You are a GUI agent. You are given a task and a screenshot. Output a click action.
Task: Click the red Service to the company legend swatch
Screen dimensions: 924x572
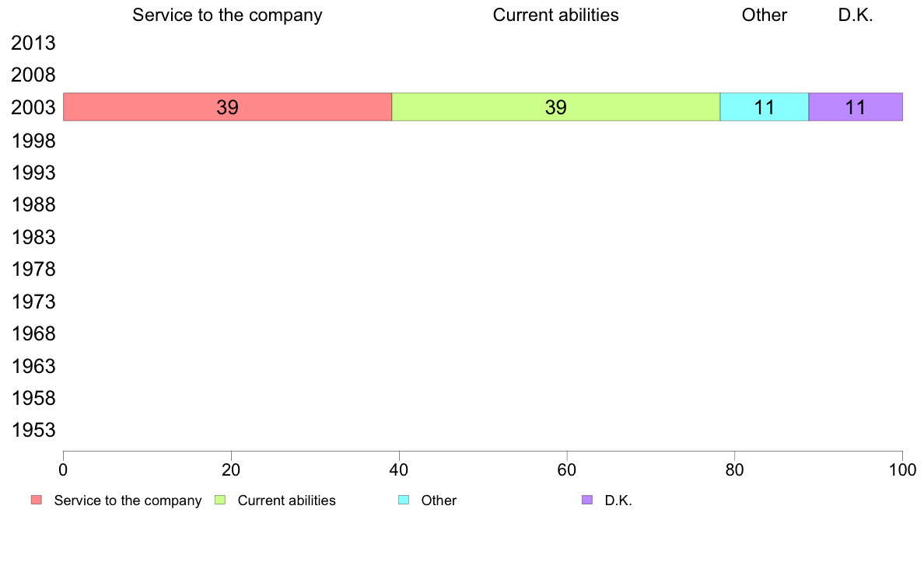[36, 500]
